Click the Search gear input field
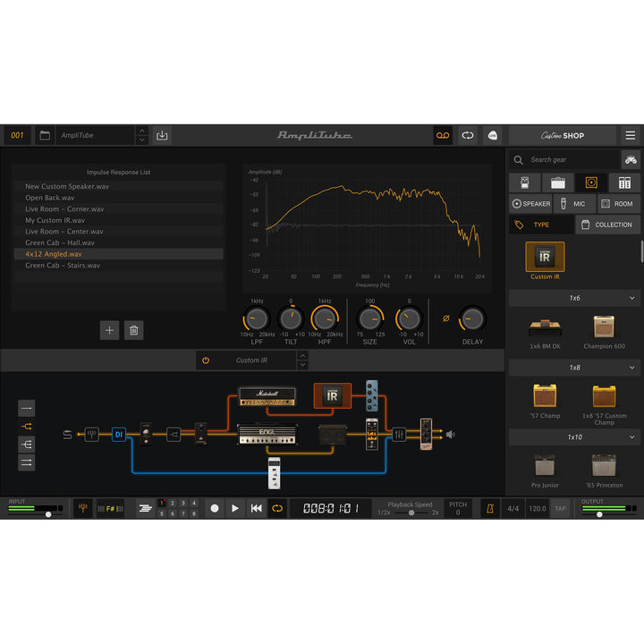This screenshot has height=644, width=644. pyautogui.click(x=564, y=160)
